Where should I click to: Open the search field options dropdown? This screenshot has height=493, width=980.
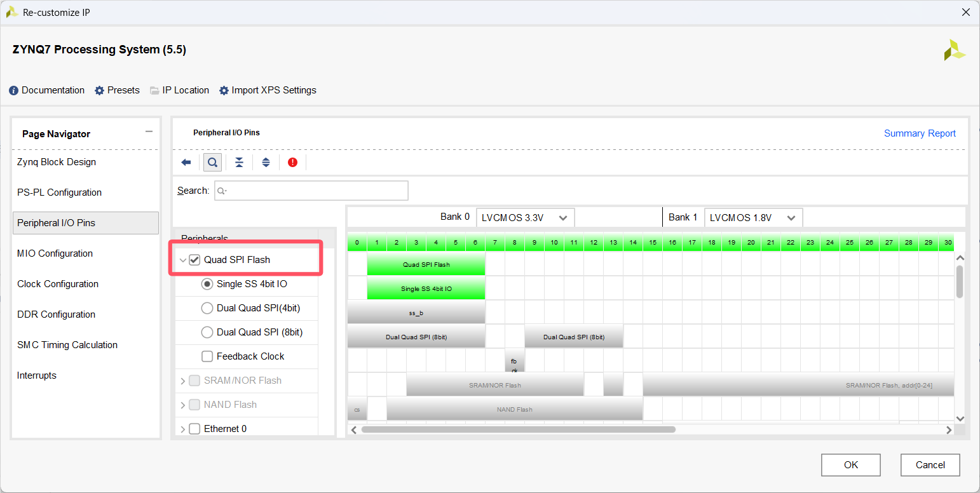[221, 191]
